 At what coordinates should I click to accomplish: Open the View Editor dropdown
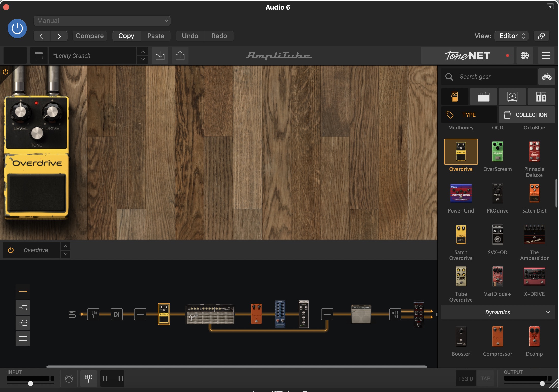point(512,36)
